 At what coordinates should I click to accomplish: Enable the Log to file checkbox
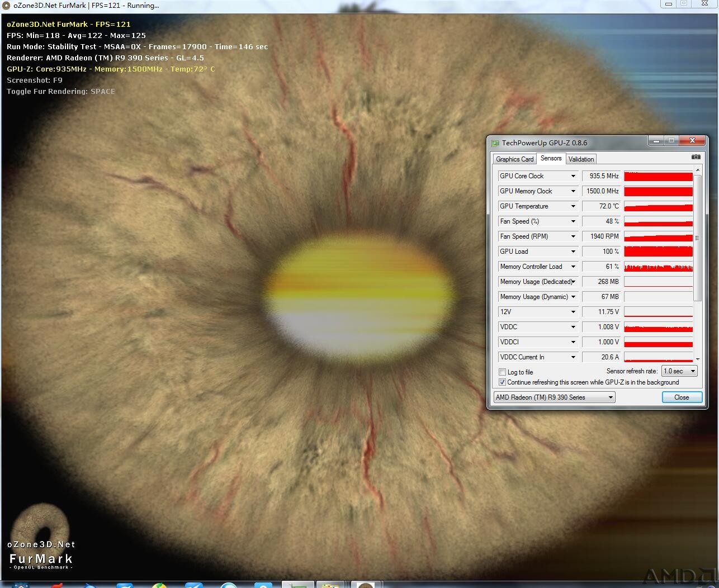coord(502,372)
